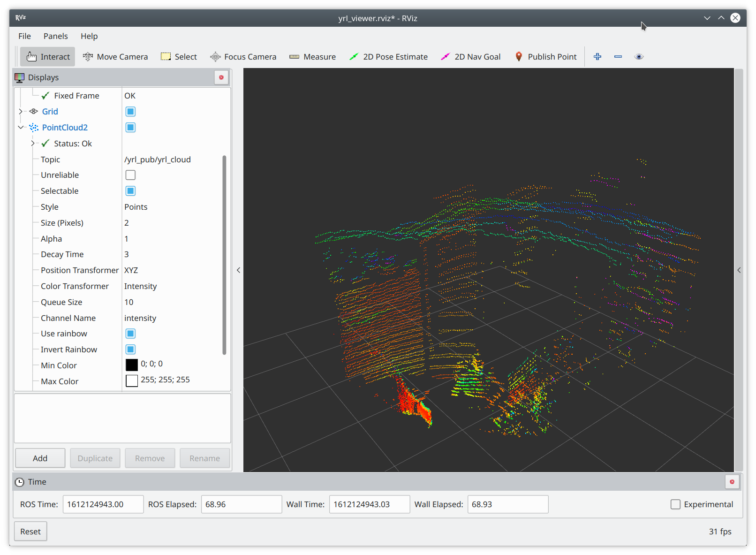Click the window roll-up chevron button

point(721,18)
